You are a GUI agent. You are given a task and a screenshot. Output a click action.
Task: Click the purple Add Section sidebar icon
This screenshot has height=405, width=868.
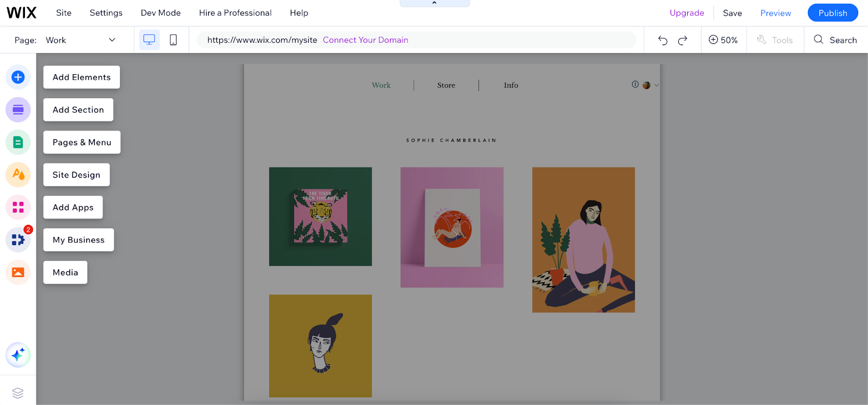coord(18,110)
